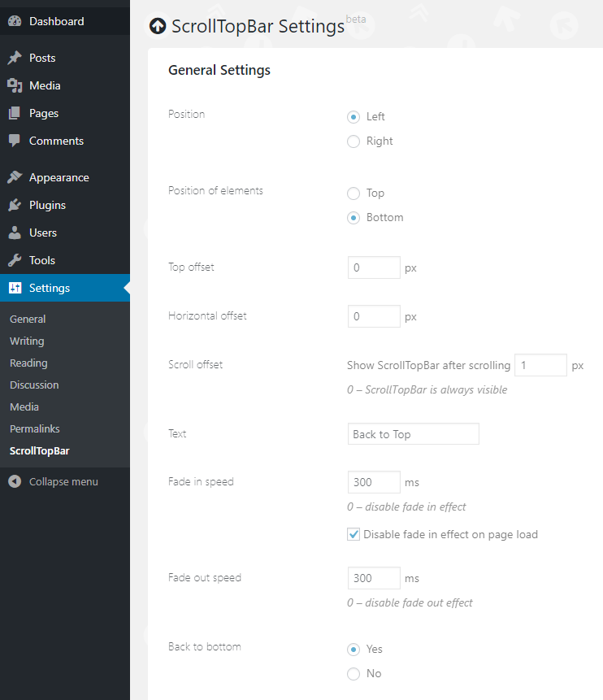603x700 pixels.
Task: Focus the Text field containing Back to Top
Action: tap(414, 434)
